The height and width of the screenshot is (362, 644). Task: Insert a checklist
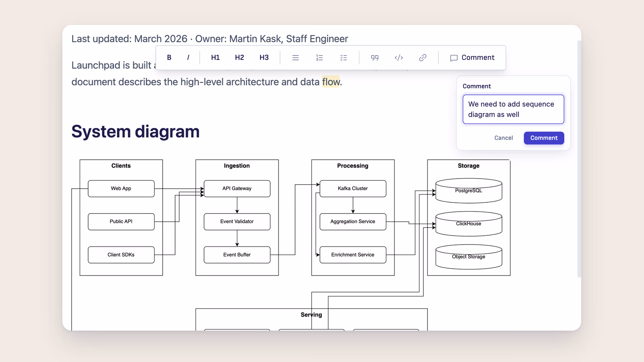click(343, 58)
